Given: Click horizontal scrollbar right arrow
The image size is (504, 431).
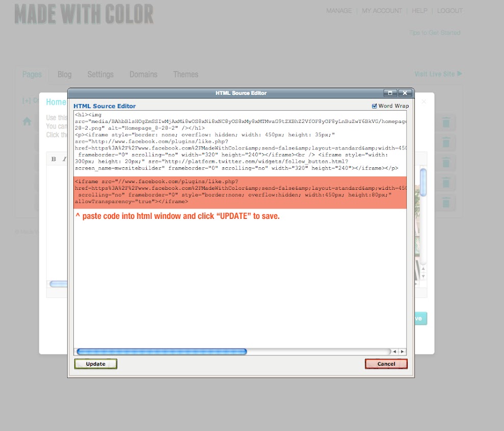Looking at the screenshot, I should (402, 351).
